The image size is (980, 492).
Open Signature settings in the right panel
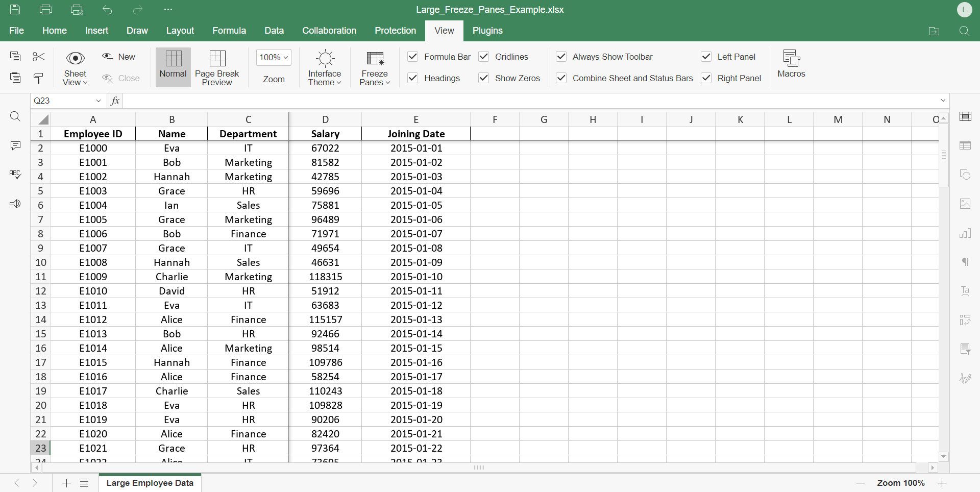point(966,378)
